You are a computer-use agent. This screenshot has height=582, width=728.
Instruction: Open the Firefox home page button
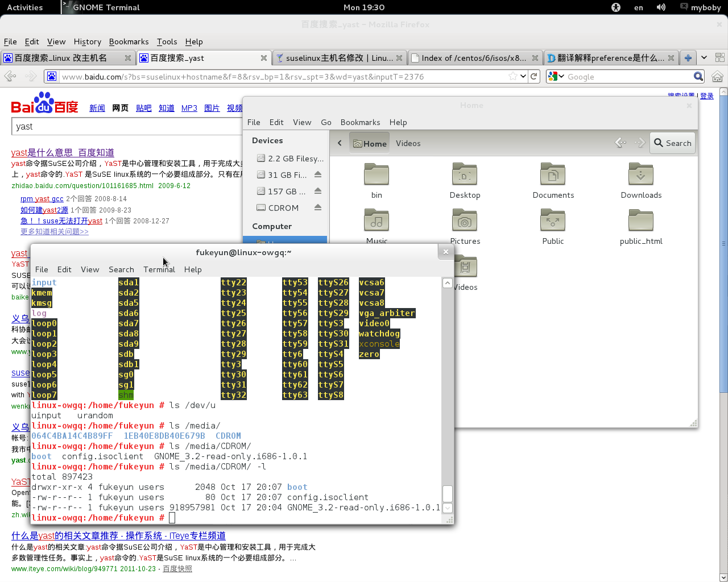[717, 76]
